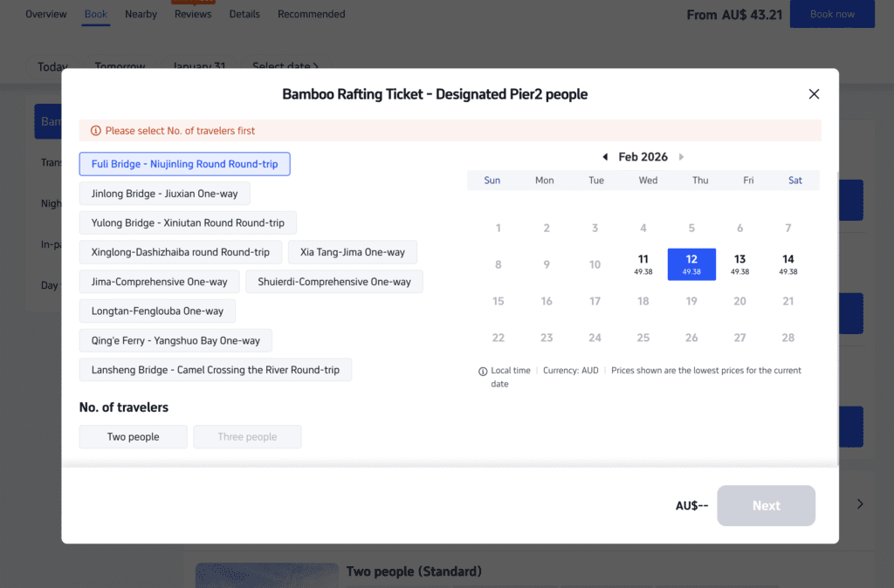Click right chevron arrow behind the dialog

point(860,503)
